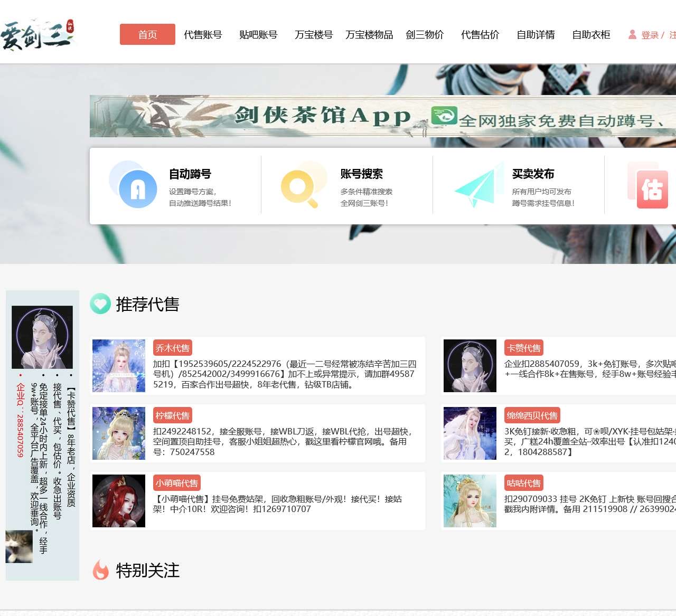Open the 绵绵西贝代售 tag button
This screenshot has height=616, width=676.
[x=532, y=415]
